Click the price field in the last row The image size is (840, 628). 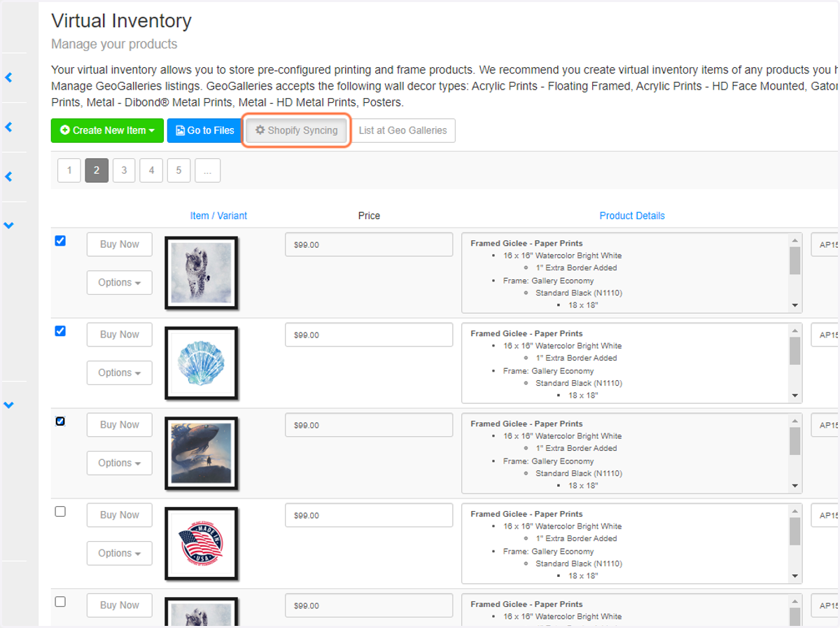coord(369,606)
